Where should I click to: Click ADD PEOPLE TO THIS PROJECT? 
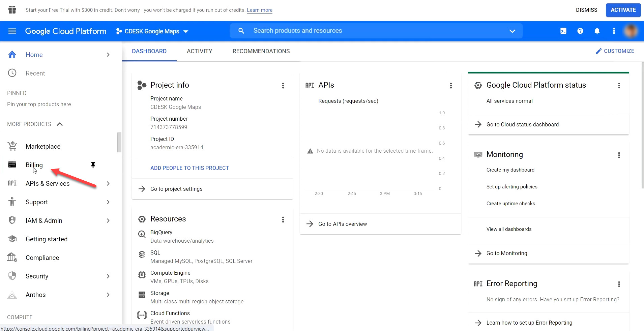coord(189,168)
